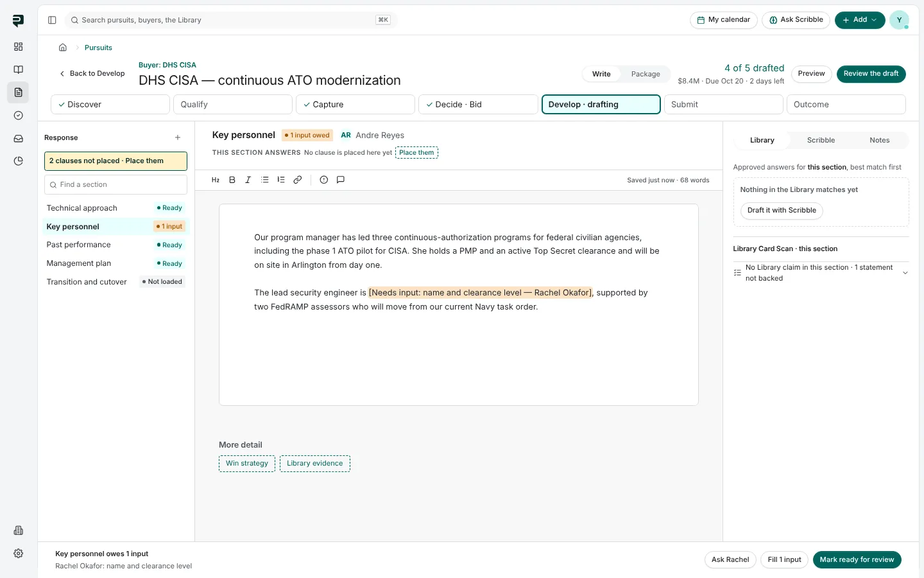Add a comment with the speech bubble icon
Screen dimensions: 924x578
pos(341,180)
